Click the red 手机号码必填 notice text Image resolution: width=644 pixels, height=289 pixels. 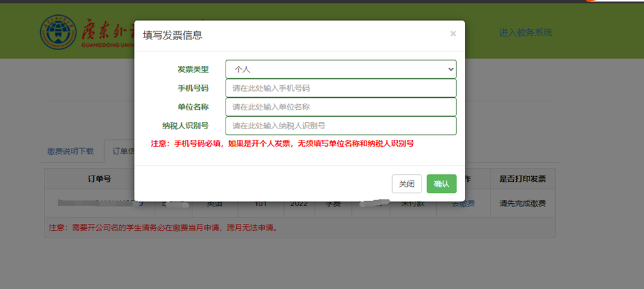point(282,144)
